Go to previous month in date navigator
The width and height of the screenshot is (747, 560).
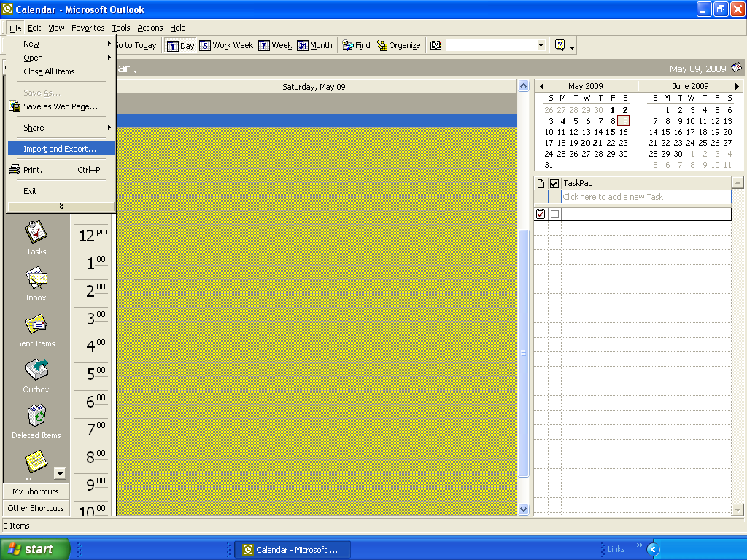tap(542, 86)
